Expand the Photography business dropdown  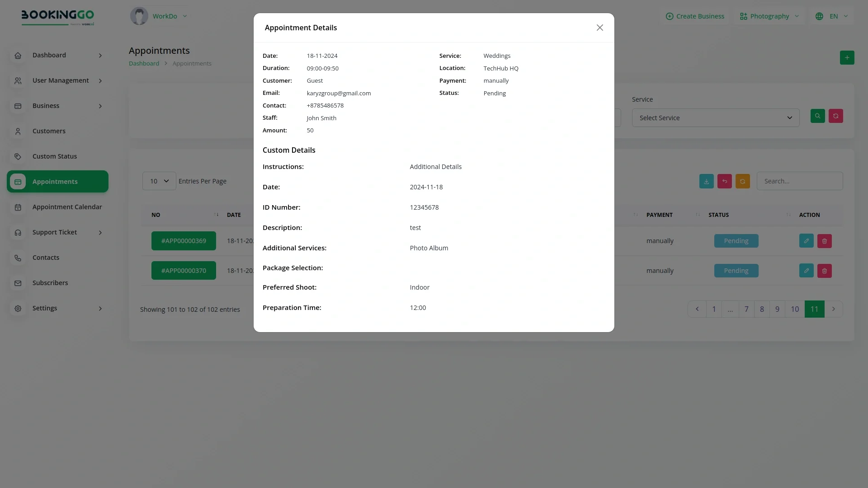click(769, 16)
